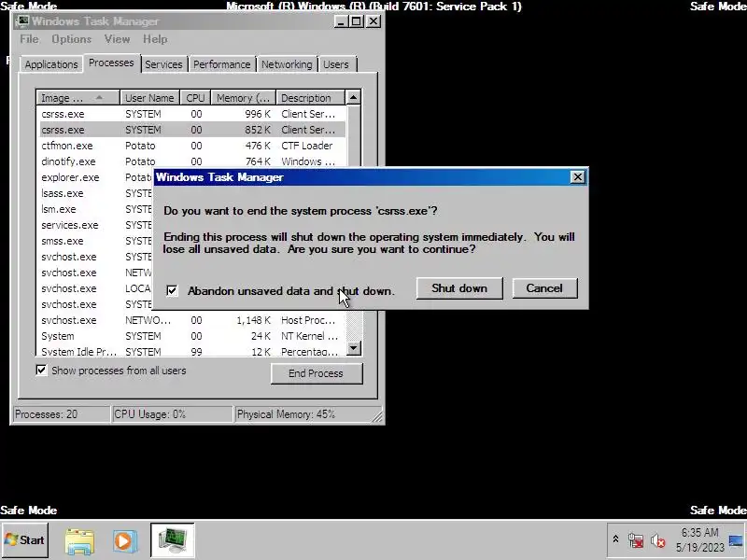
Task: Click the Task Manager title bar icon
Action: (x=21, y=21)
